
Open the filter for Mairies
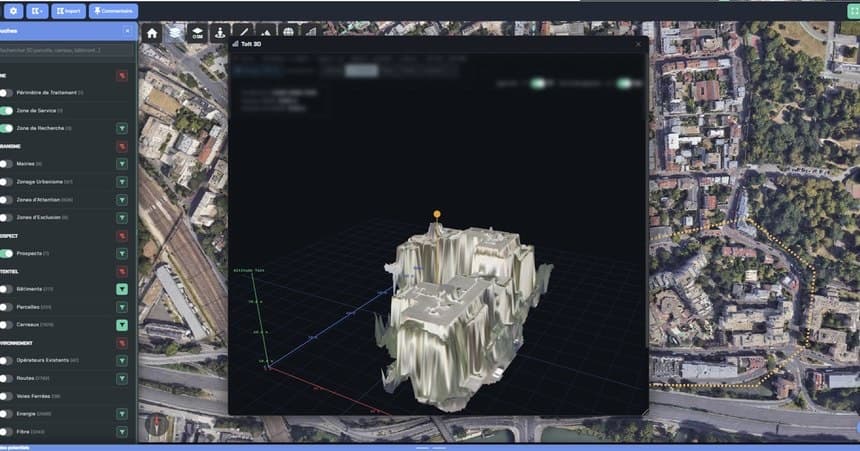pyautogui.click(x=122, y=164)
